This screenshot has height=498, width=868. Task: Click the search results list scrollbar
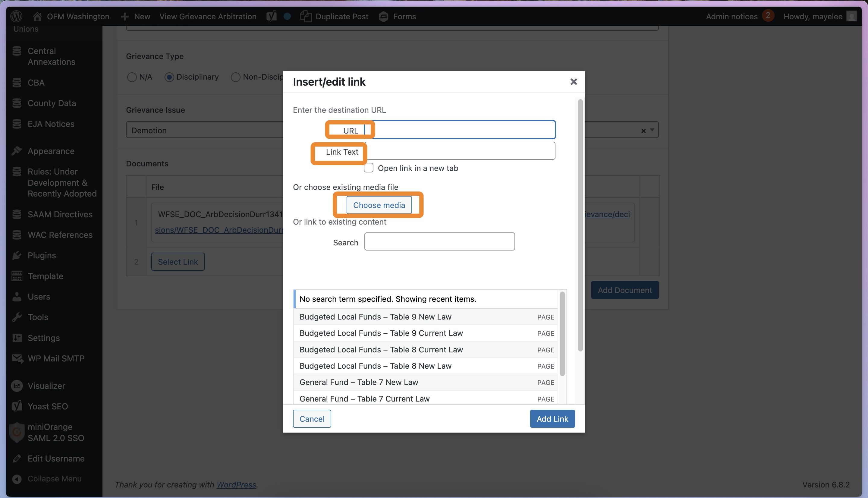562,333
